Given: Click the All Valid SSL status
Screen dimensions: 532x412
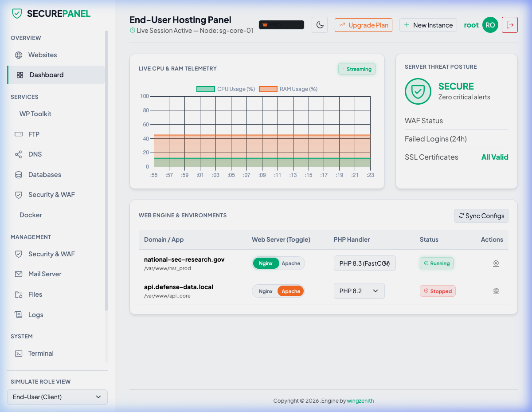Looking at the screenshot, I should (x=495, y=157).
